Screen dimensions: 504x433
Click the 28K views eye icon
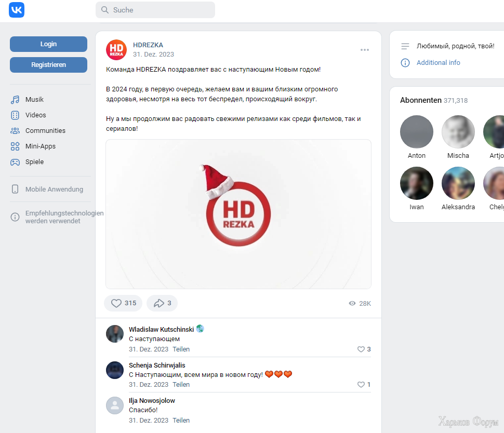coord(352,303)
